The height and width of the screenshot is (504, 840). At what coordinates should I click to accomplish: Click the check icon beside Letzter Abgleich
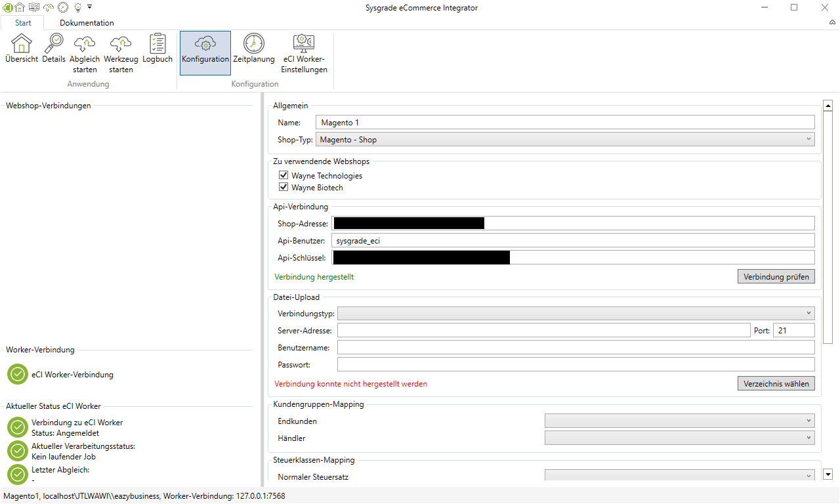18,474
